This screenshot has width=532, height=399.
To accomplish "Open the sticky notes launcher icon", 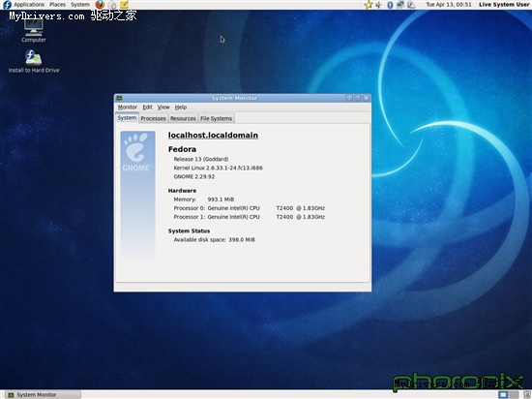I will (x=124, y=5).
